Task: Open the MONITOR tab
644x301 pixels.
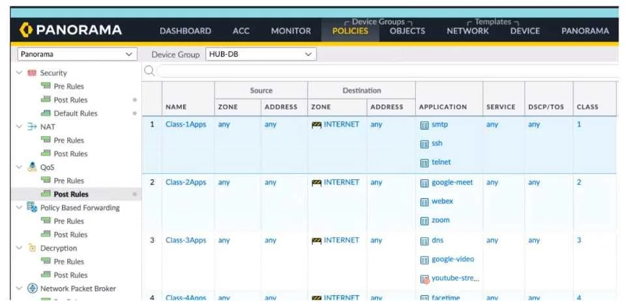Action: (291, 31)
